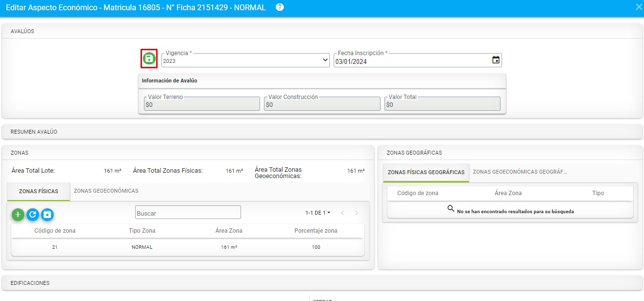Expand the Resumen Avalúo section
Viewport: 644px width, 301px height.
322,132
